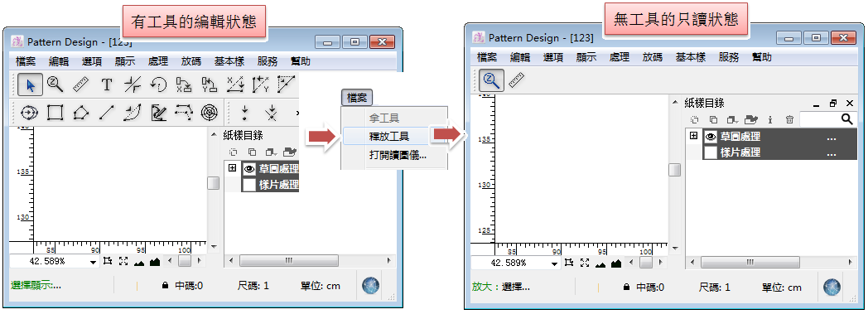Viewport: 868px width, 319px height.
Task: Expand the 草圖處理 tree node in right panel
Action: 693,136
